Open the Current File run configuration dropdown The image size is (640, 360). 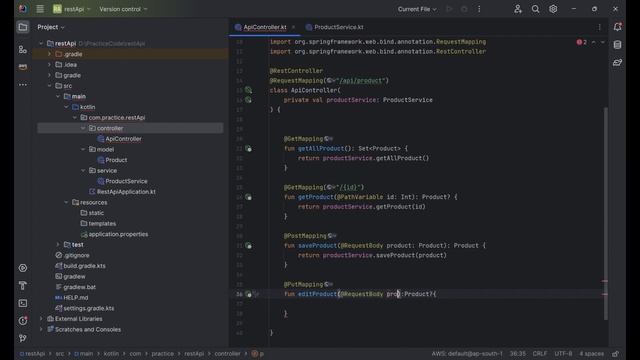click(417, 9)
